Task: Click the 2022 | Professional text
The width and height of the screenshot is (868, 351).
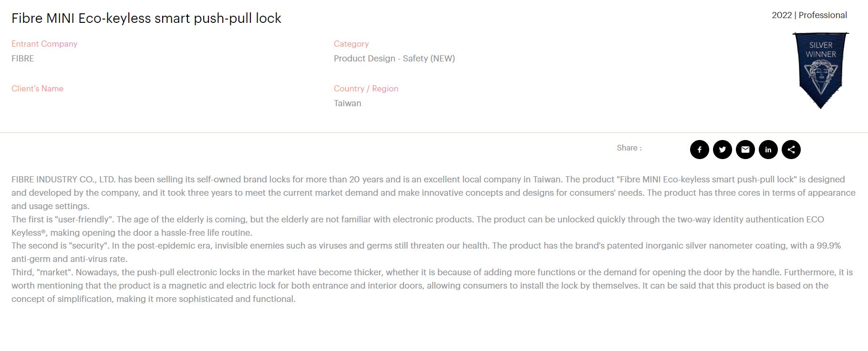Action: click(809, 15)
